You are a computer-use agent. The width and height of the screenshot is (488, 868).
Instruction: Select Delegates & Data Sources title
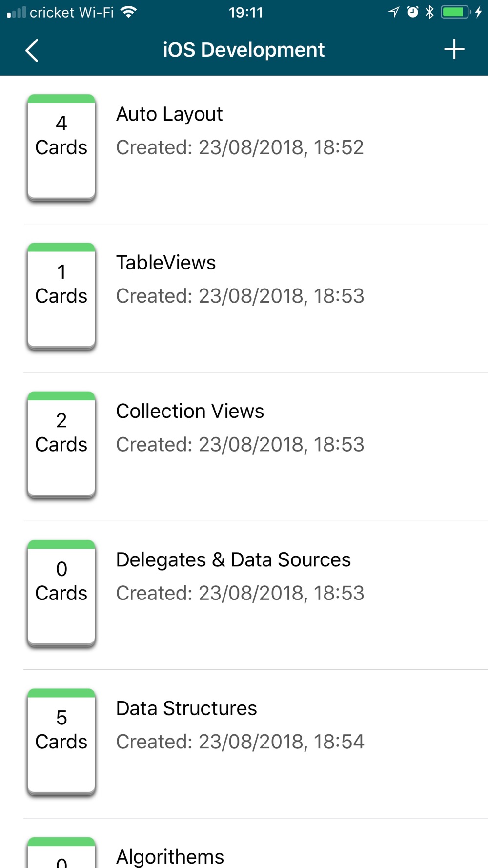pos(233,560)
